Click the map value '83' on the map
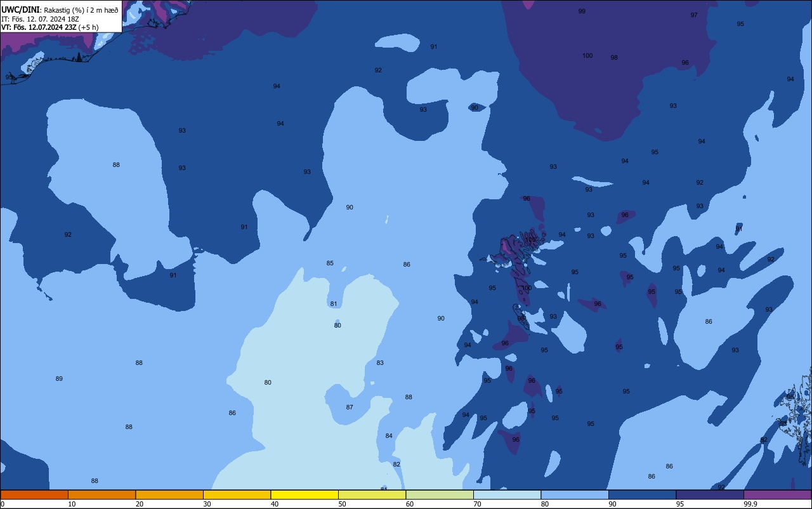This screenshot has height=509, width=812. click(380, 363)
